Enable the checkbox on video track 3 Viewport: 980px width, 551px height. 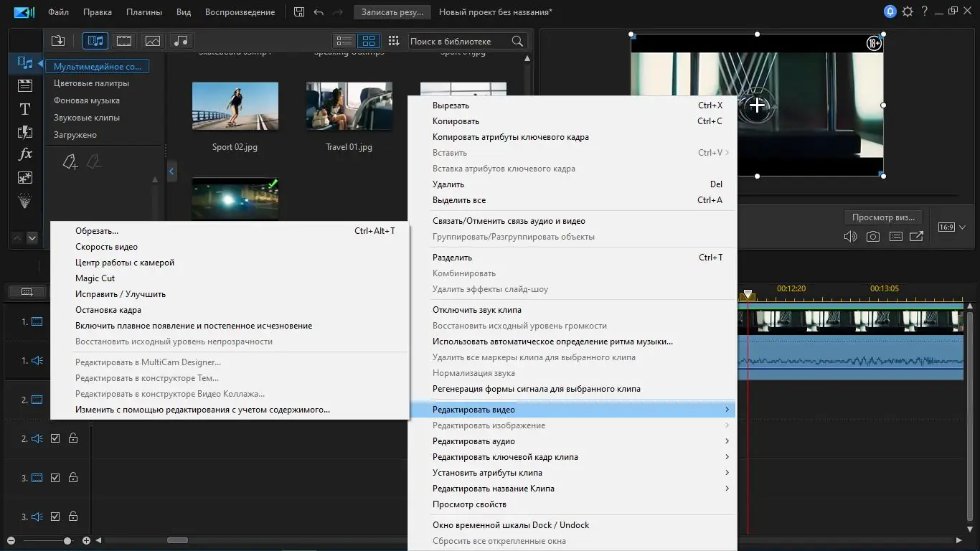[x=55, y=477]
